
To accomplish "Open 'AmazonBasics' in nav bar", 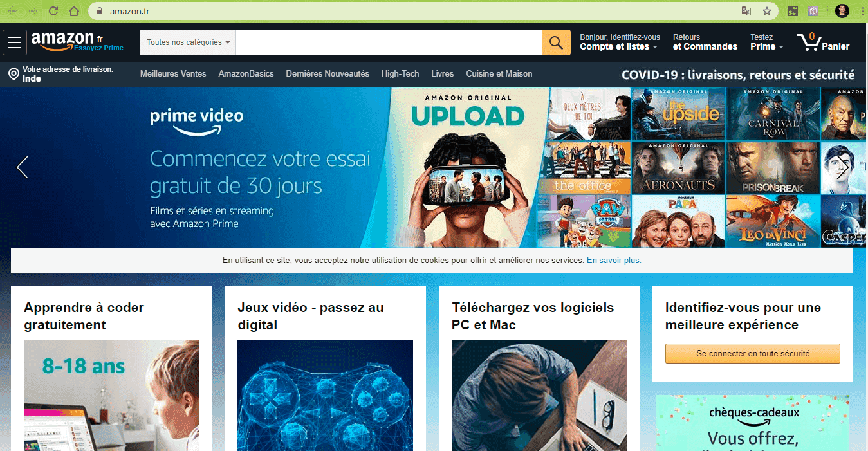I will [246, 74].
